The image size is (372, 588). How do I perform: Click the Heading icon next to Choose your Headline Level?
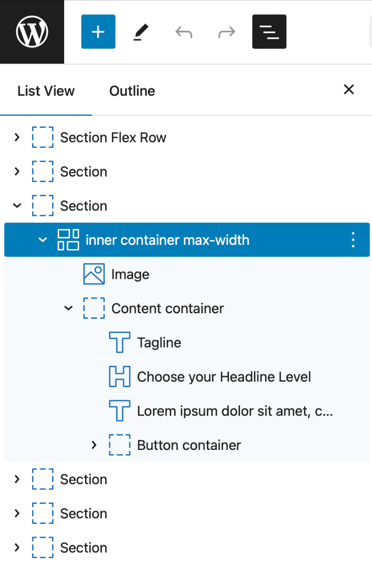[x=120, y=377]
